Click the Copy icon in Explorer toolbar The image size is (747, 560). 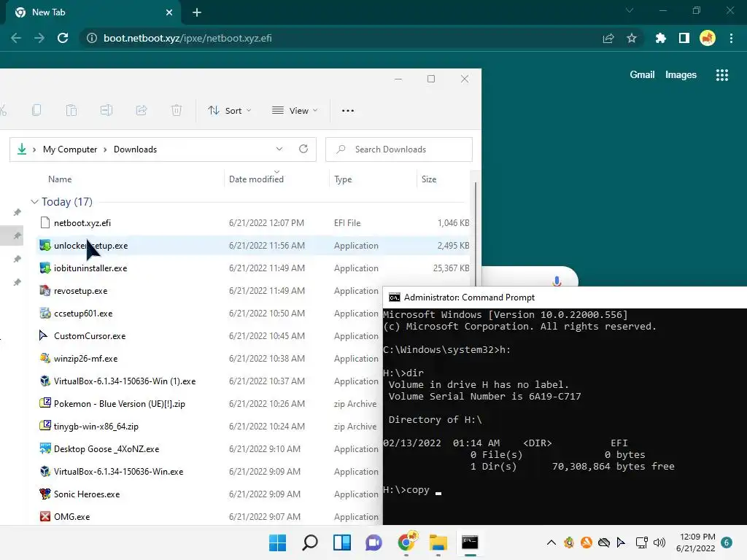pos(36,111)
